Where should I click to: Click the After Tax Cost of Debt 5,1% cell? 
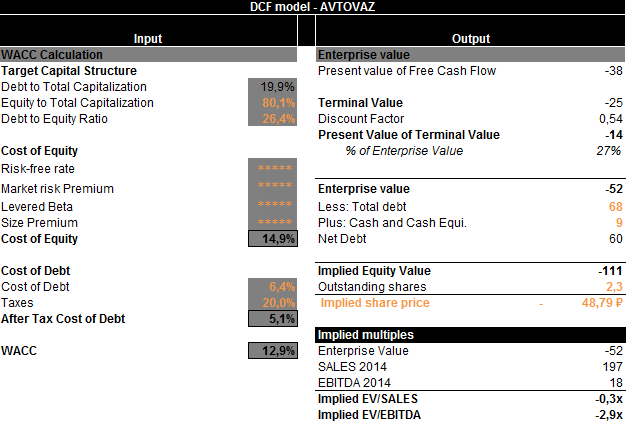[x=272, y=319]
